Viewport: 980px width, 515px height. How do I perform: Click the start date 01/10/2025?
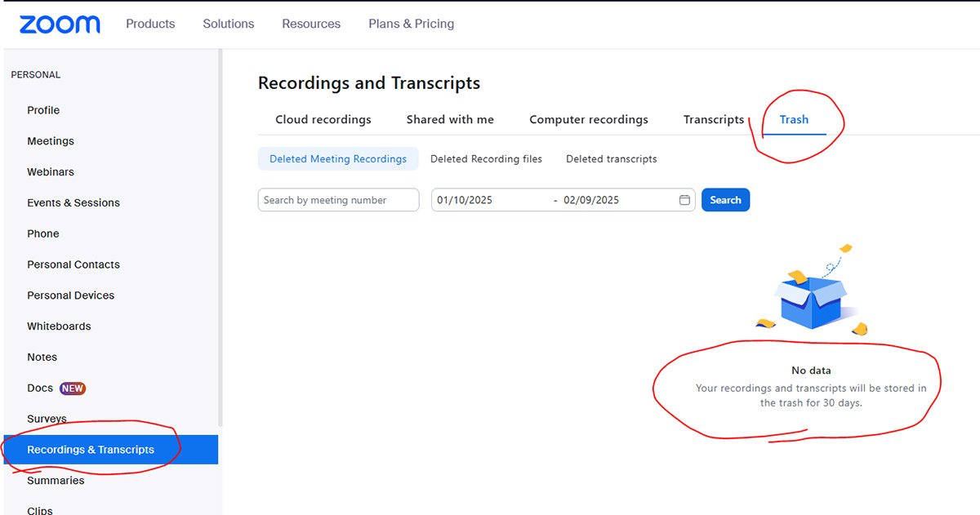[x=465, y=200]
